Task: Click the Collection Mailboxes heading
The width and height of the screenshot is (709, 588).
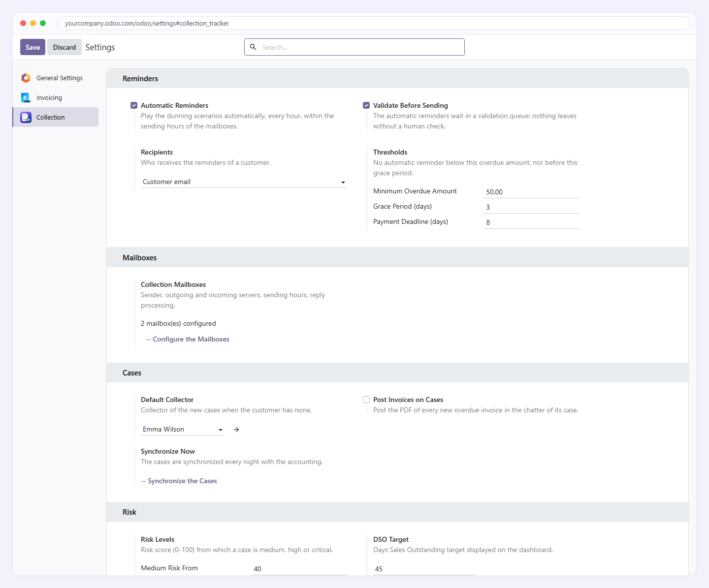Action: 173,284
